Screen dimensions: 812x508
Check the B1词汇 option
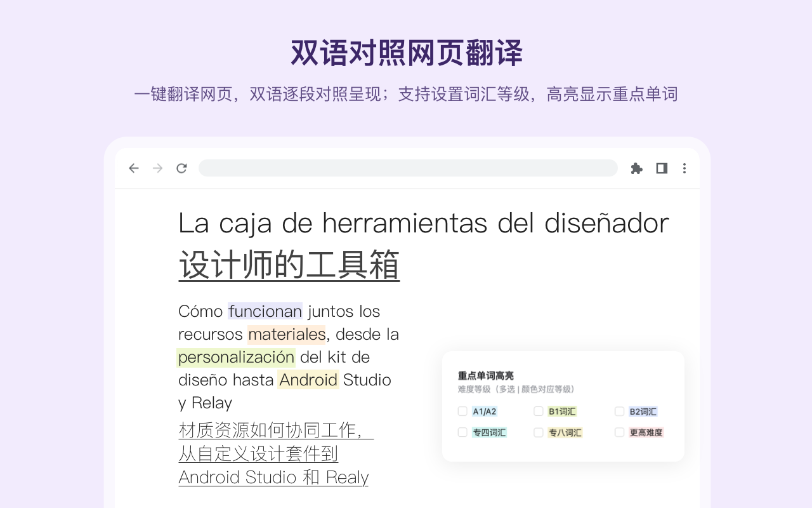click(539, 411)
